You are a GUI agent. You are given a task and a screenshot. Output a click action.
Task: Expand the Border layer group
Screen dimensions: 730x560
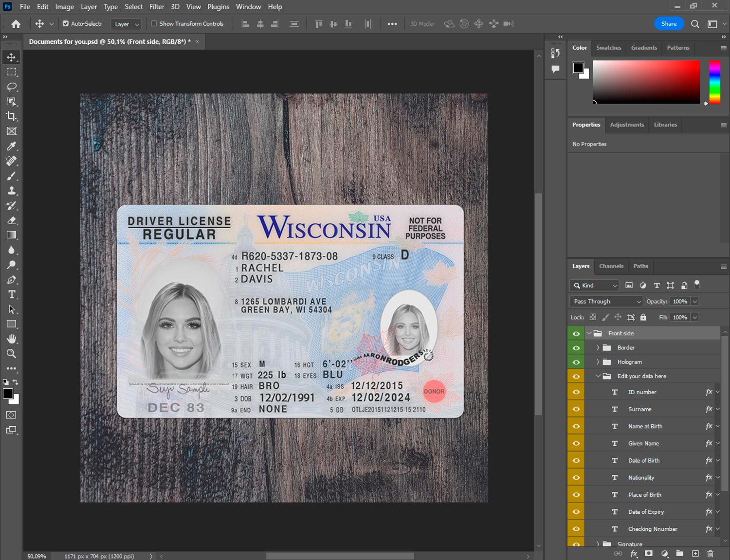pyautogui.click(x=598, y=348)
